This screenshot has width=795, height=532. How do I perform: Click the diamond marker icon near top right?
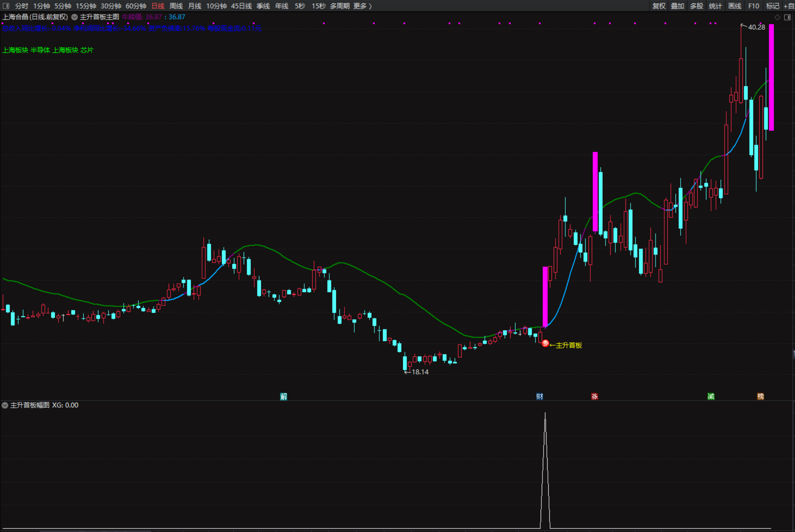[x=777, y=17]
